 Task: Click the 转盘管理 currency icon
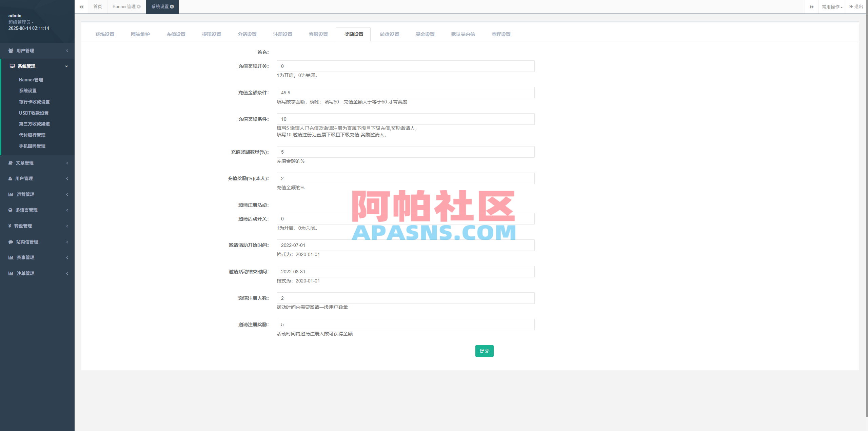point(9,226)
